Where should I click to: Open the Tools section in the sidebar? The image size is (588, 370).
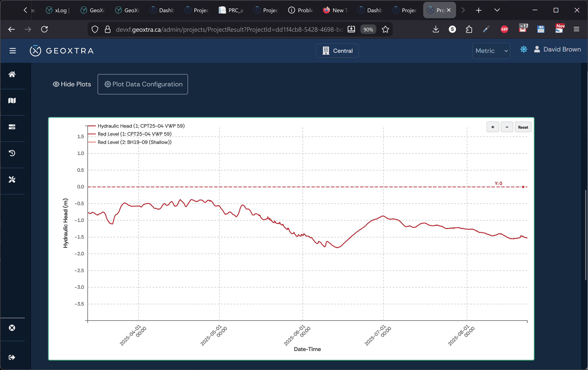pyautogui.click(x=12, y=179)
